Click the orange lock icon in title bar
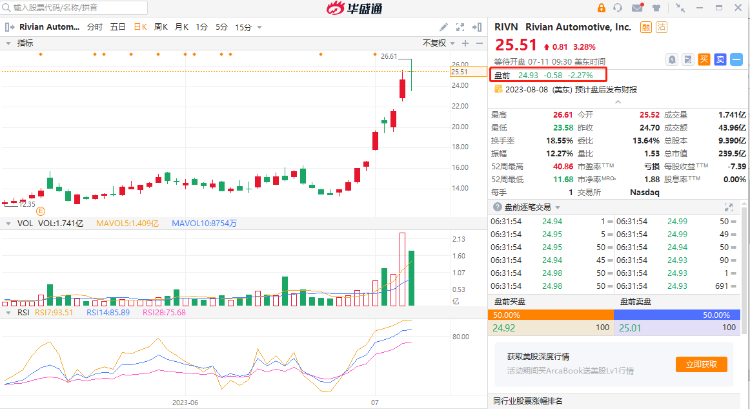Screen dimensions: 750x409 pyautogui.click(x=601, y=8)
